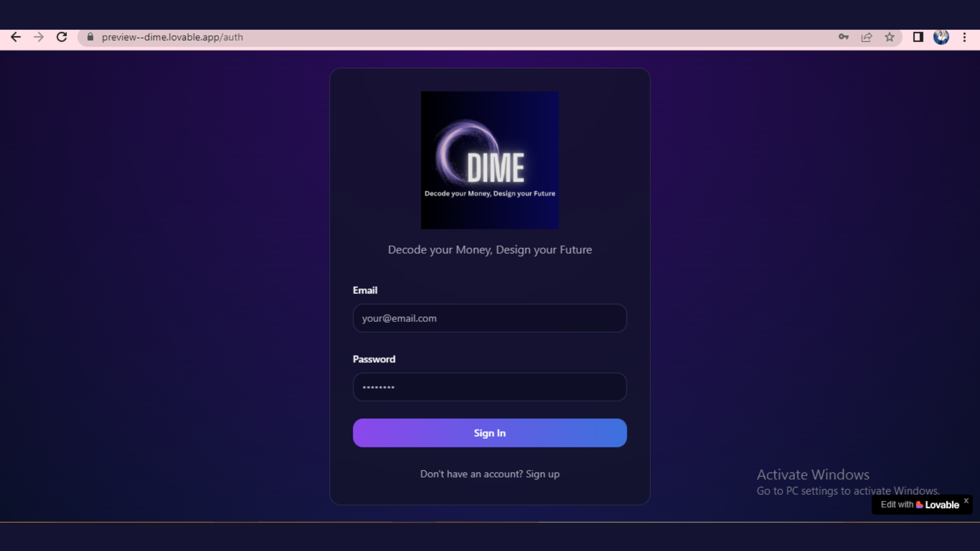
Task: Open the Edit with Lovable badge
Action: point(920,505)
